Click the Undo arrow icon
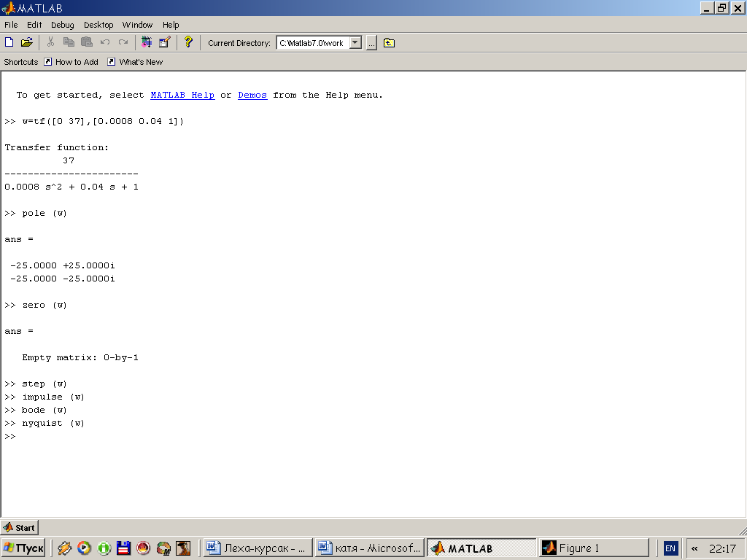Screen dimensions: 747x560 (105, 42)
